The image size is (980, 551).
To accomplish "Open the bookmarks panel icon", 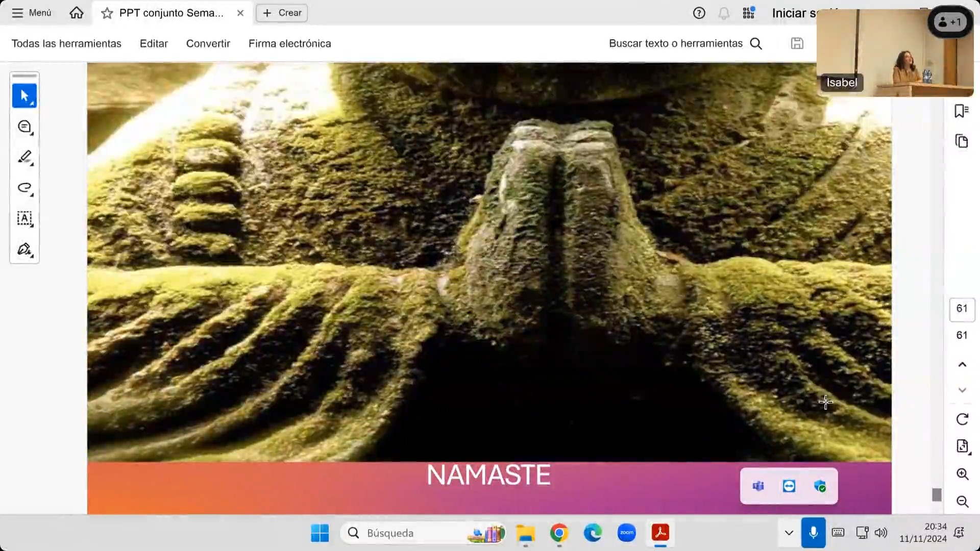I will tap(962, 111).
